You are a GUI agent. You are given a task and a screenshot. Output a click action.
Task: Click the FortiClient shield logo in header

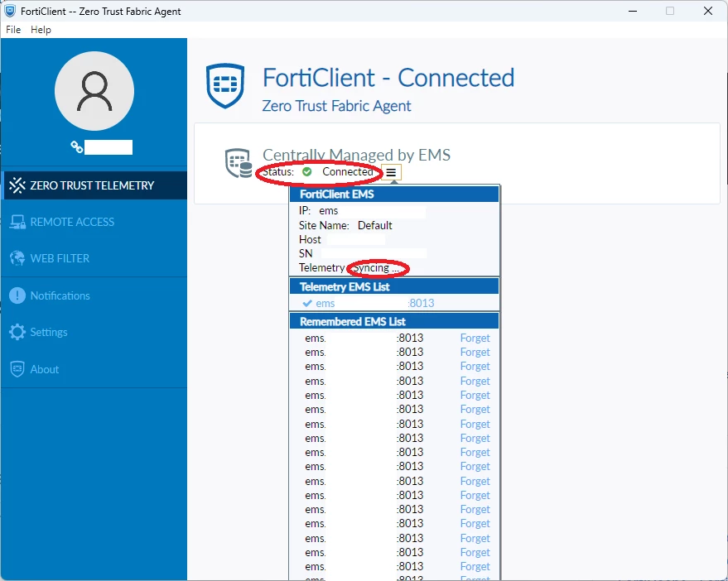225,86
